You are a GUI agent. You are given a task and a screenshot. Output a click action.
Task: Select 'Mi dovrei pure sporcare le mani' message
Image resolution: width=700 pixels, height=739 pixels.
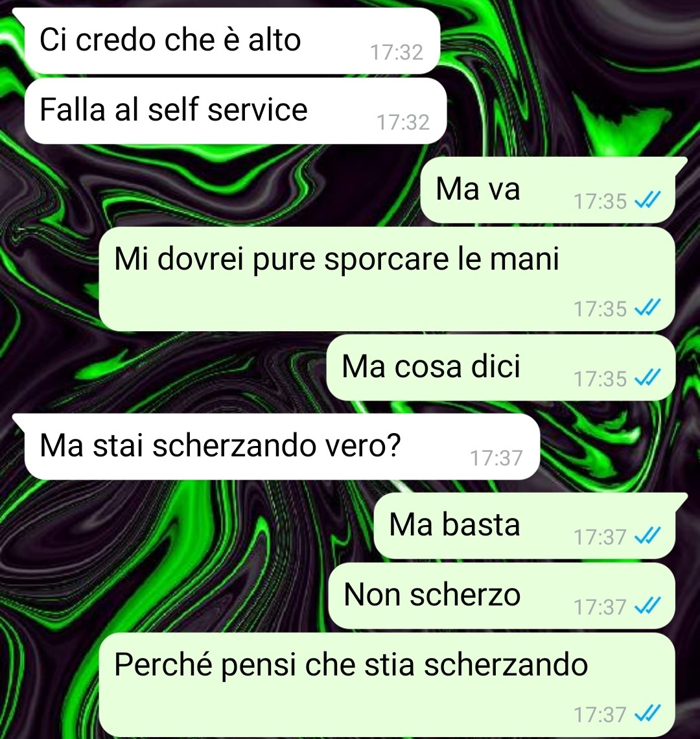(x=387, y=279)
